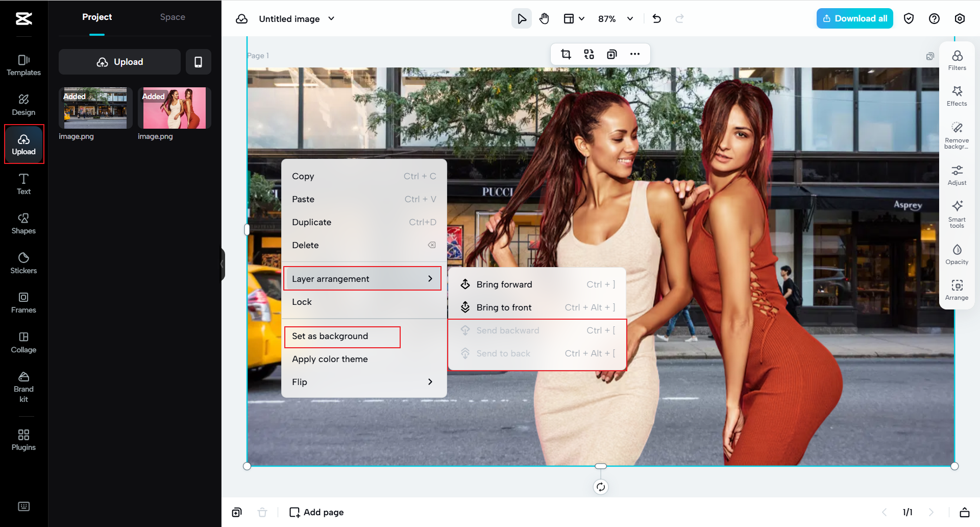Open the Smart tools panel
The width and height of the screenshot is (980, 527).
click(x=957, y=213)
